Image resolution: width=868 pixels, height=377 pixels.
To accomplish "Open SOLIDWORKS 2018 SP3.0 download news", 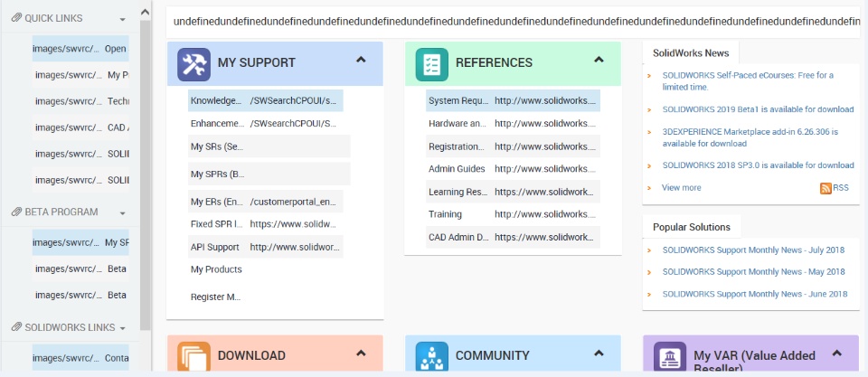I will pyautogui.click(x=758, y=165).
